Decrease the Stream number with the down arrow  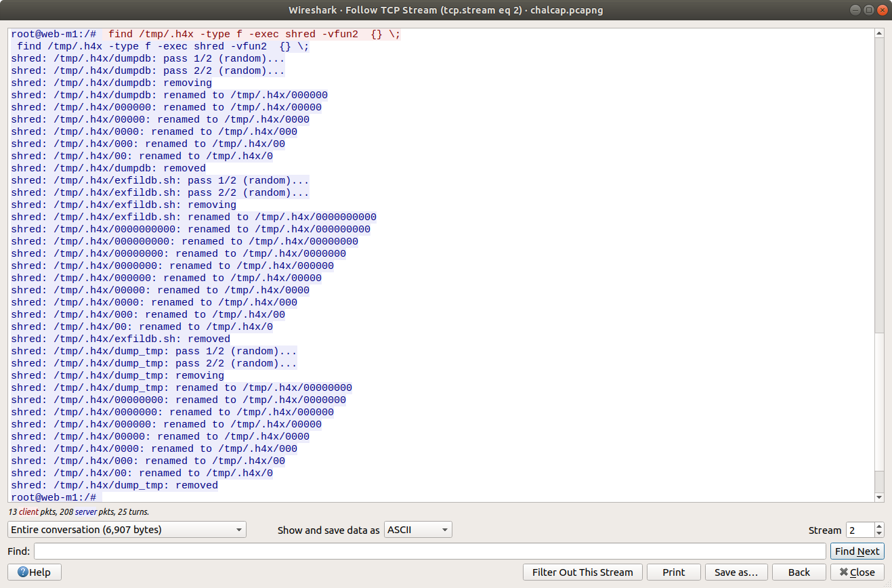tap(879, 534)
